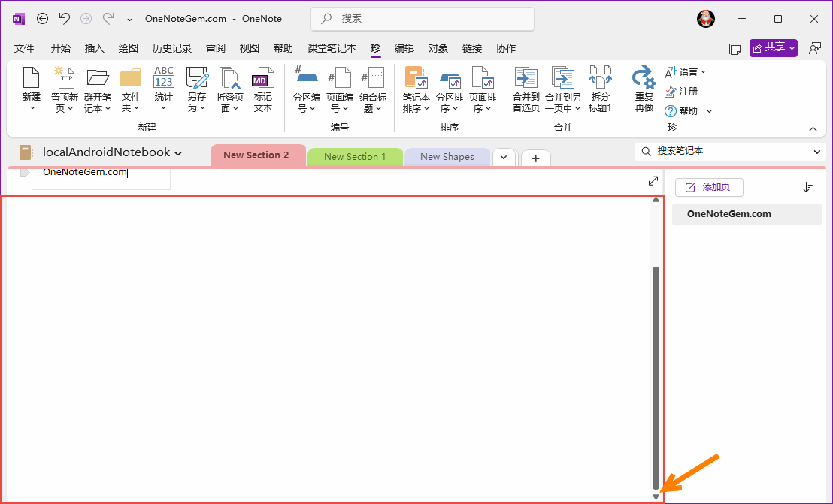Switch to the 协作 tab
833x504 pixels.
[x=506, y=48]
